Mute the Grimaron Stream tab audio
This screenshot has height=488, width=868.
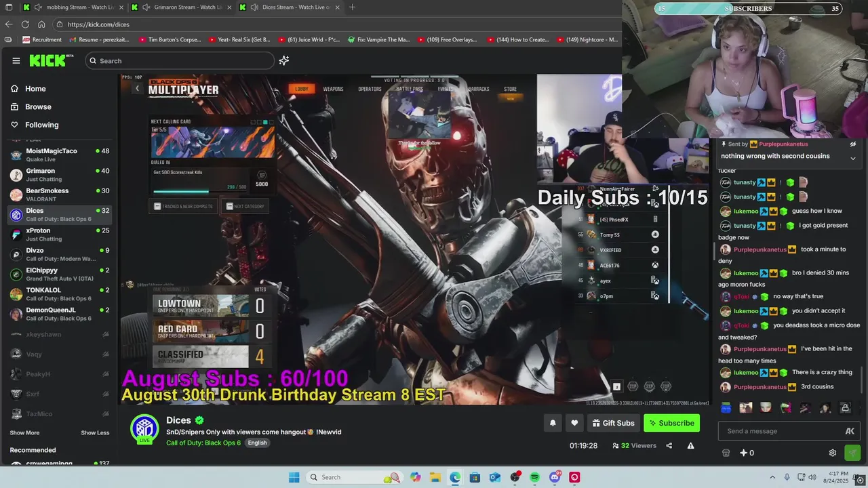146,7
